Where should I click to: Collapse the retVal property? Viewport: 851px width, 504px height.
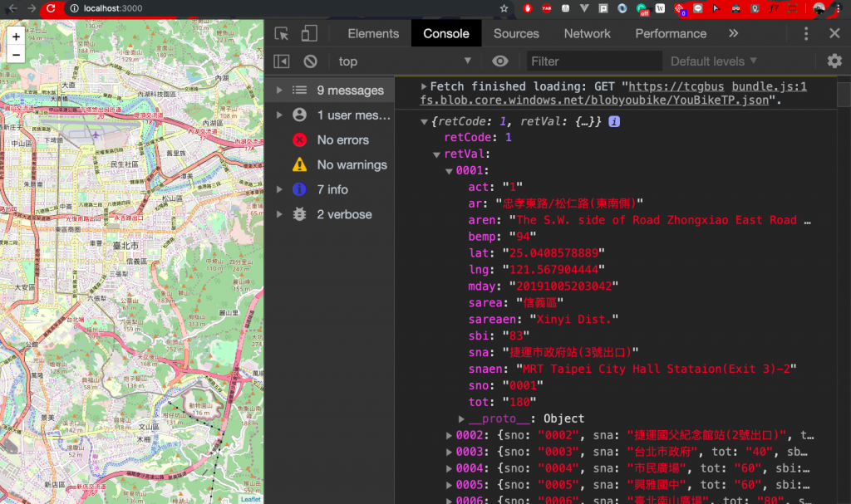[436, 154]
